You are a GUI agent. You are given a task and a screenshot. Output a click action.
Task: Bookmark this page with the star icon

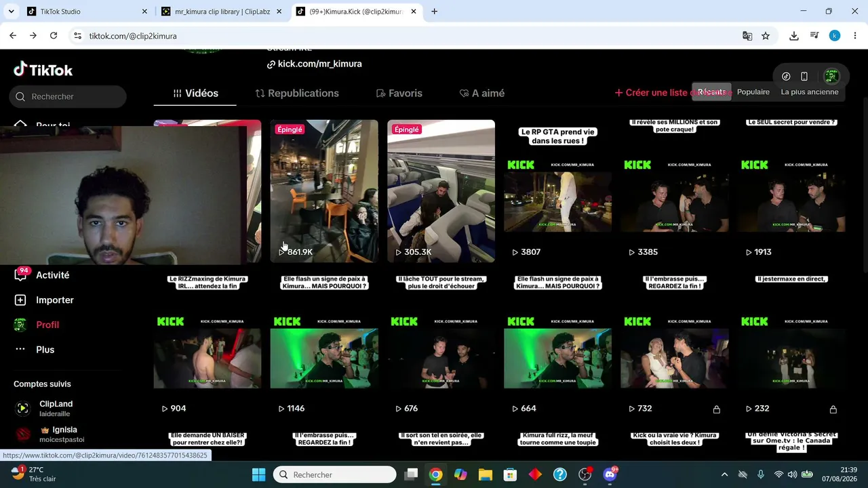(x=766, y=36)
